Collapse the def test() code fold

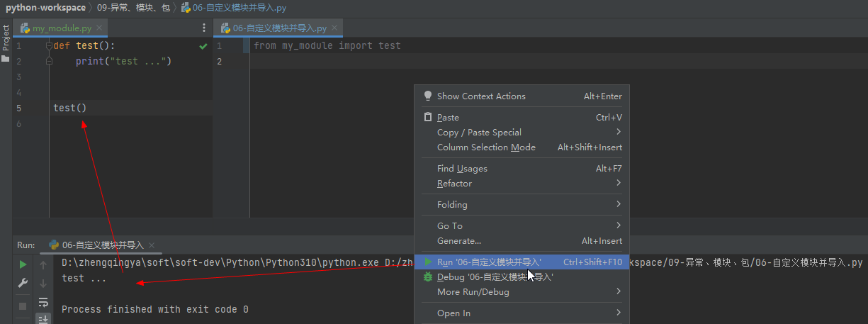click(49, 46)
